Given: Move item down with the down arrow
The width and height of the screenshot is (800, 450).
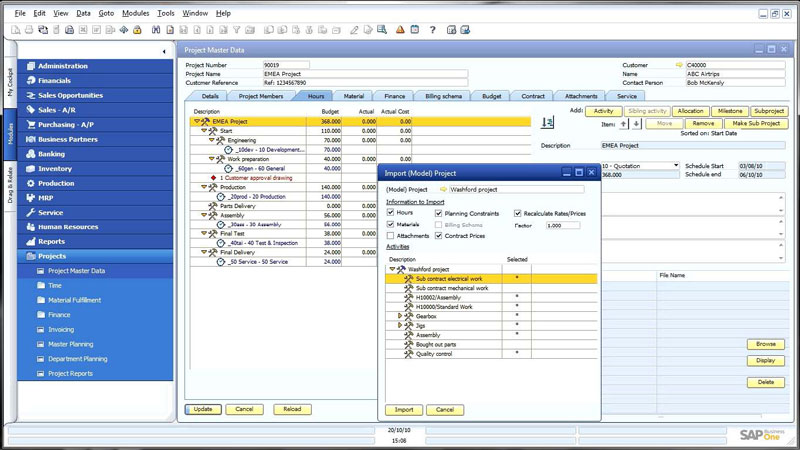Looking at the screenshot, I should click(x=636, y=124).
